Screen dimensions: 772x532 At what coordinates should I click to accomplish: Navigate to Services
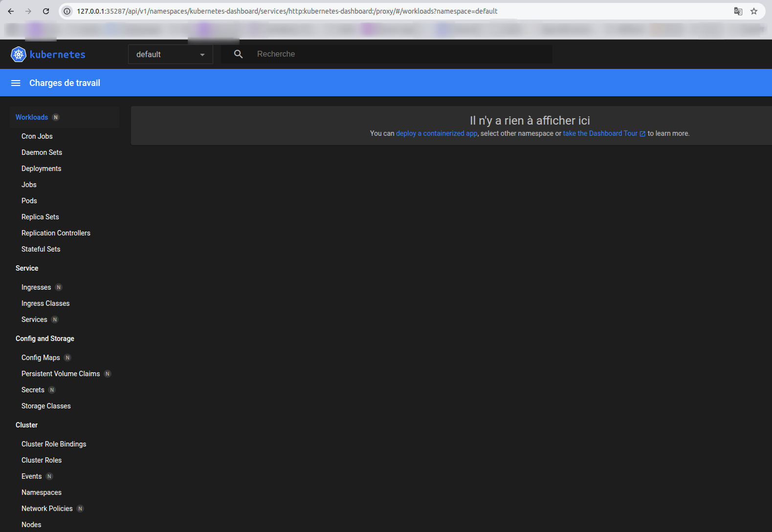(34, 319)
